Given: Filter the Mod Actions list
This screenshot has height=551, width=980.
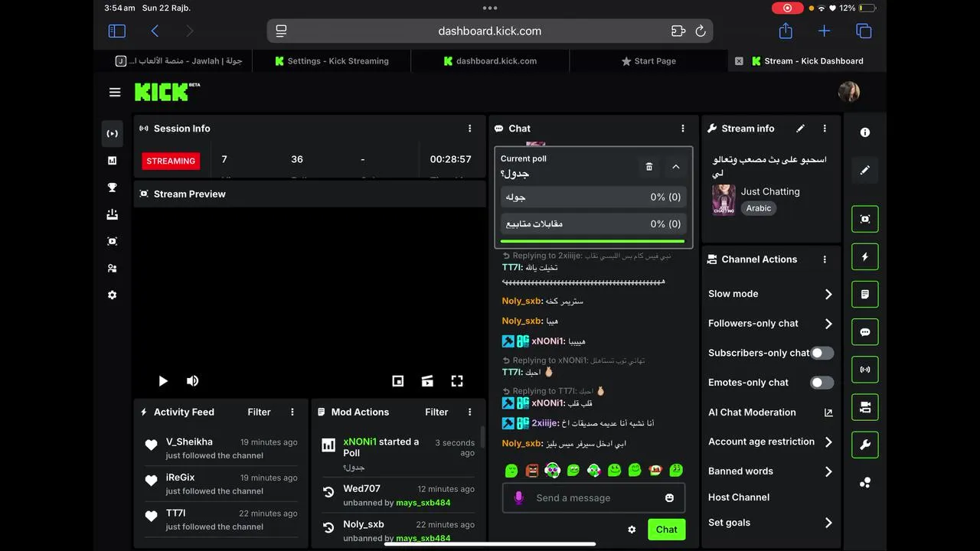Looking at the screenshot, I should 436,412.
